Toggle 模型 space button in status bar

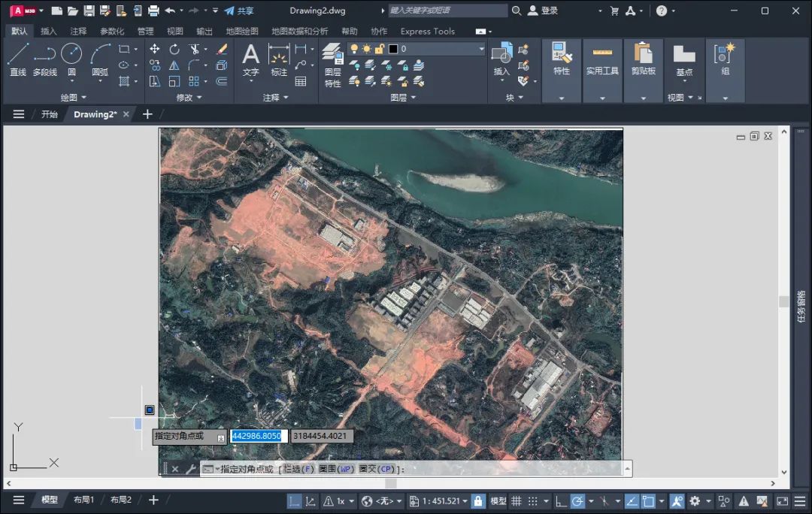pos(498,500)
